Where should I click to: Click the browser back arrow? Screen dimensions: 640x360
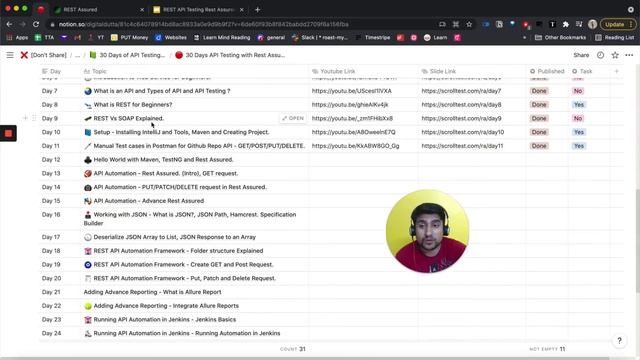[9, 24]
